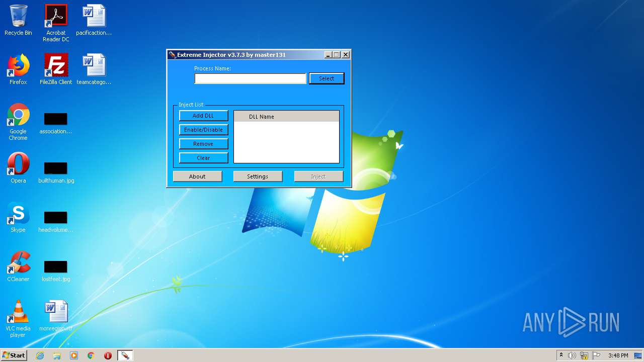Open the network tray icon
The height and width of the screenshot is (362, 644).
[584, 355]
